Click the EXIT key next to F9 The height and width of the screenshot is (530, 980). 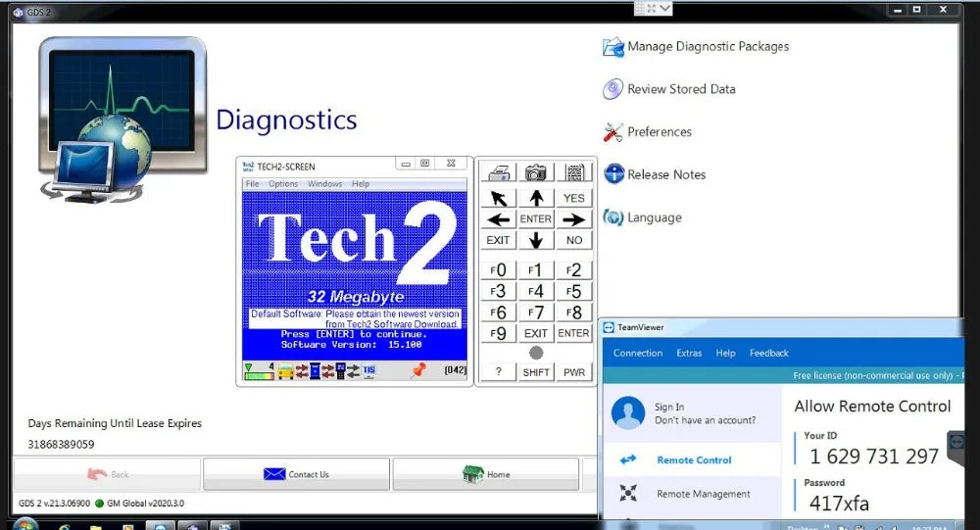click(536, 334)
